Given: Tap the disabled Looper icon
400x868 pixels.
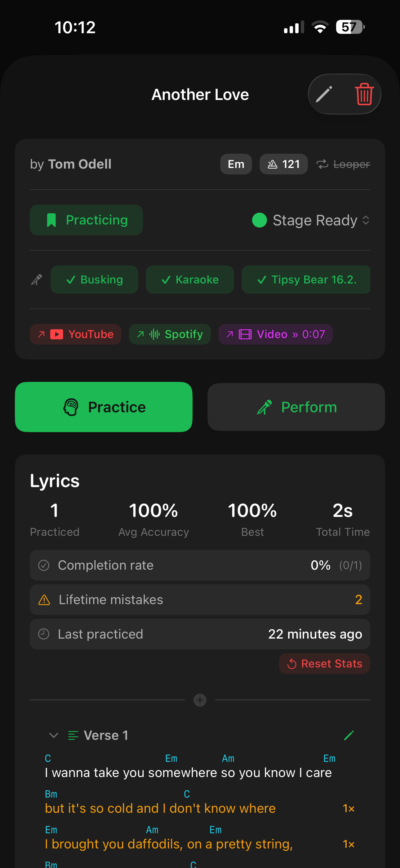Looking at the screenshot, I should 322,164.
